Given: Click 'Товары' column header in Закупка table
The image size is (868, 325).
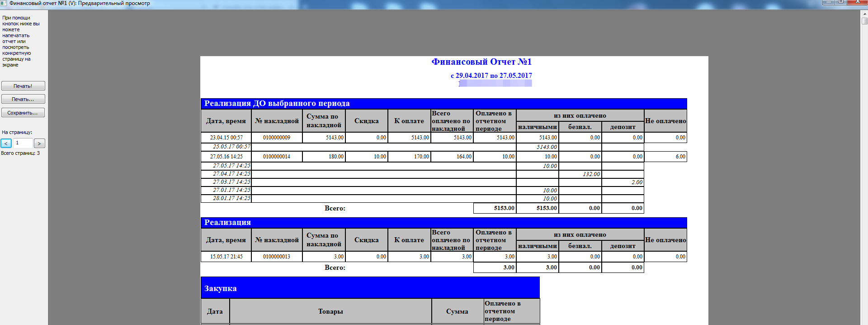Looking at the screenshot, I should [330, 311].
